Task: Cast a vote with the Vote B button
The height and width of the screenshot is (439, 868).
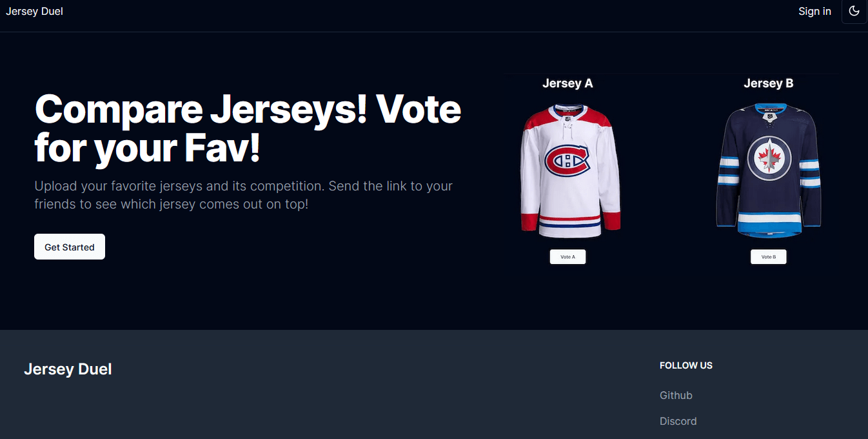Action: (769, 257)
